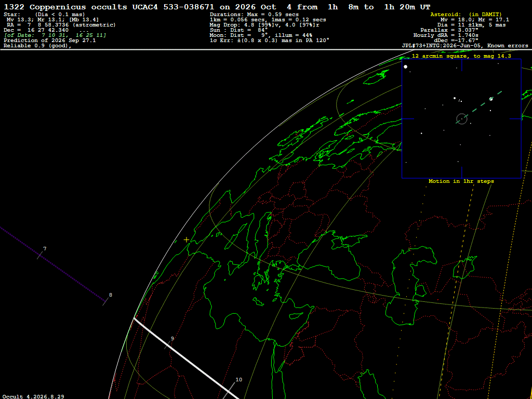Select the minute 7 tick on purple path
532x399 pixels.
click(41, 255)
